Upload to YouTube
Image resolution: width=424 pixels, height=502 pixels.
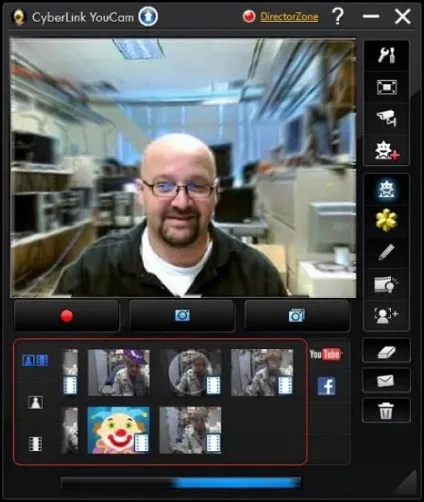(325, 354)
